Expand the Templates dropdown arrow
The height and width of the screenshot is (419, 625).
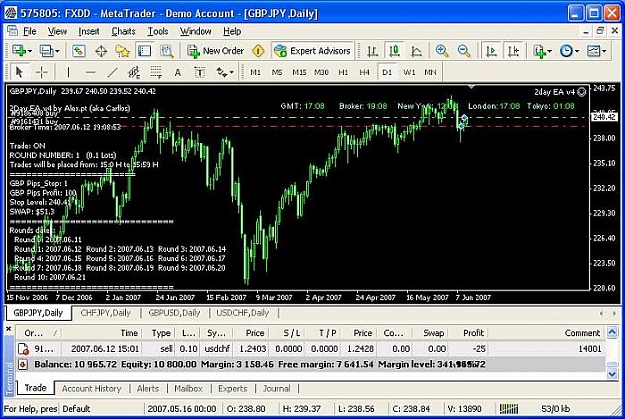point(604,51)
